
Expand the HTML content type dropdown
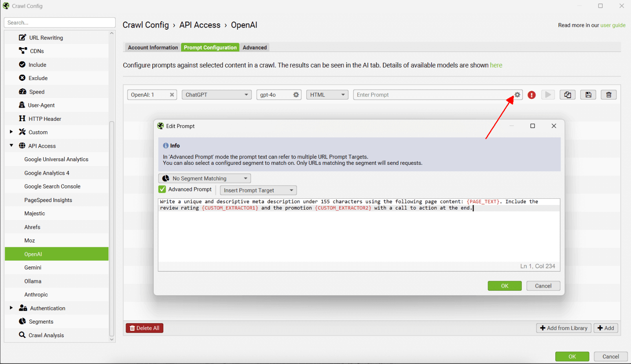point(327,95)
